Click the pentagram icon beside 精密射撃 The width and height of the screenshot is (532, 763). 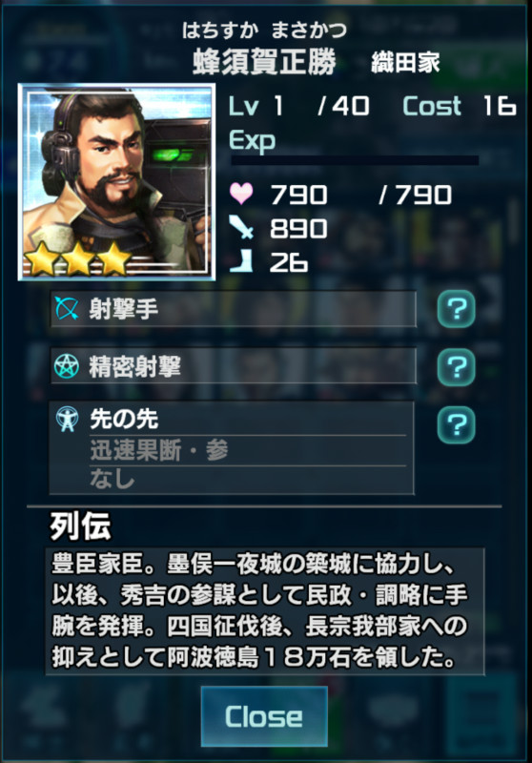tap(67, 366)
